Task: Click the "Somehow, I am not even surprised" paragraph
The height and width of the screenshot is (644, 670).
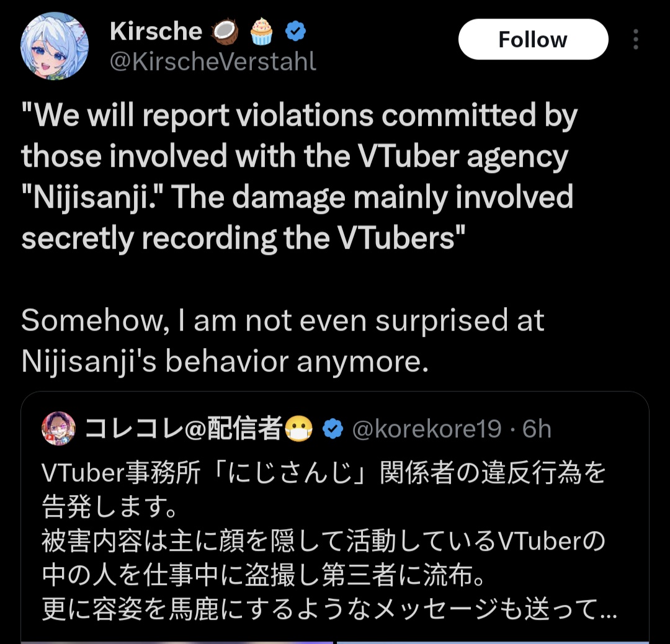Action: pyautogui.click(x=282, y=341)
